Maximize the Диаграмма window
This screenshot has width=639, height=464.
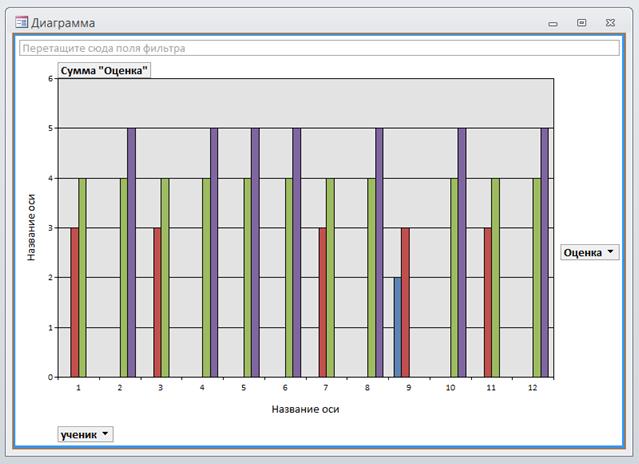coord(582,23)
